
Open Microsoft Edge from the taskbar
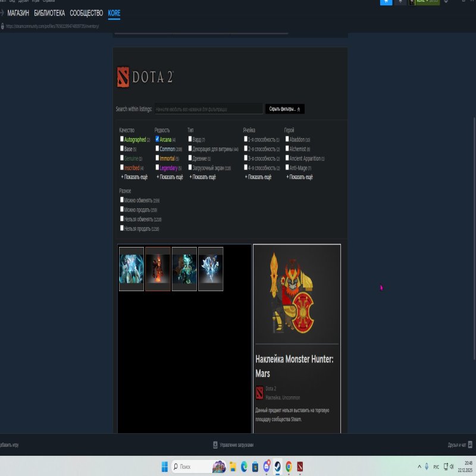243,466
